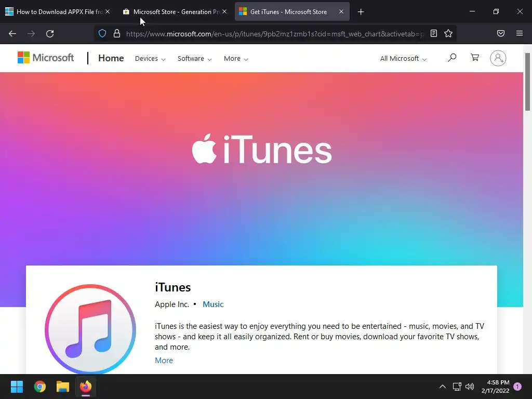Go to Home in Microsoft header
This screenshot has height=399, width=532.
(111, 58)
